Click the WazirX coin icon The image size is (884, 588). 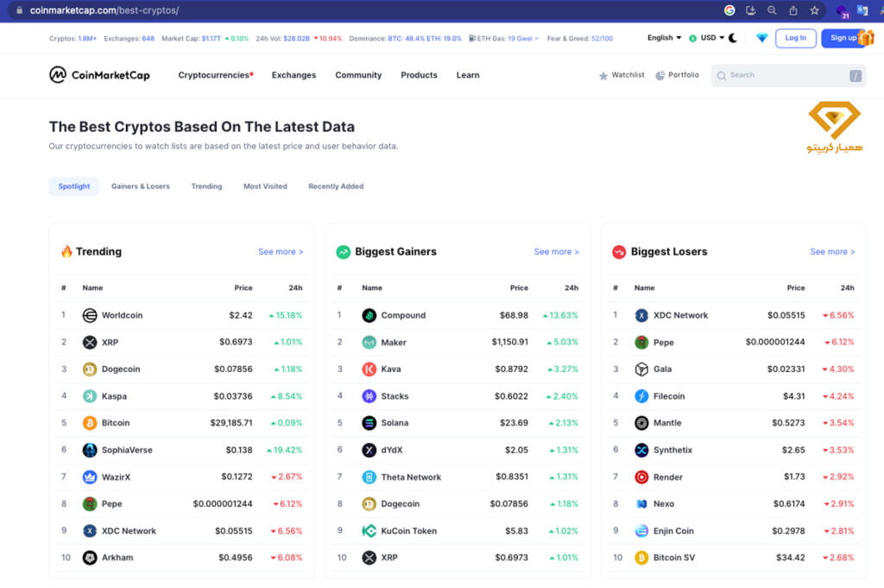coord(90,477)
